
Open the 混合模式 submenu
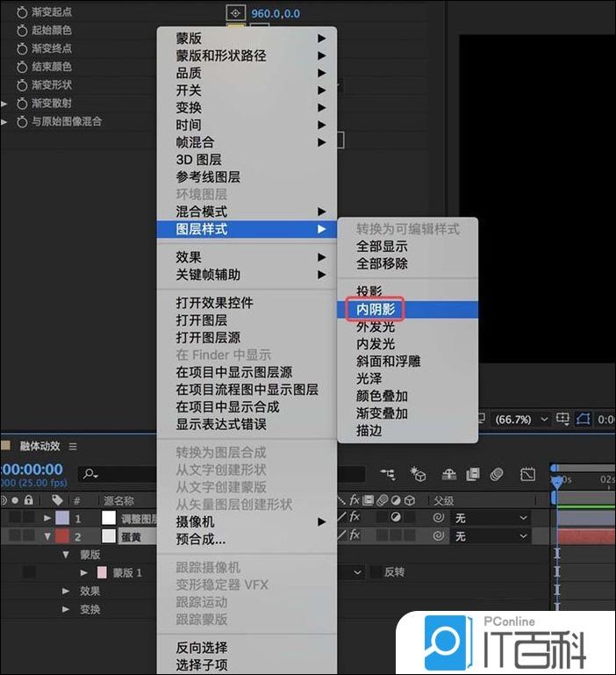[x=247, y=212]
